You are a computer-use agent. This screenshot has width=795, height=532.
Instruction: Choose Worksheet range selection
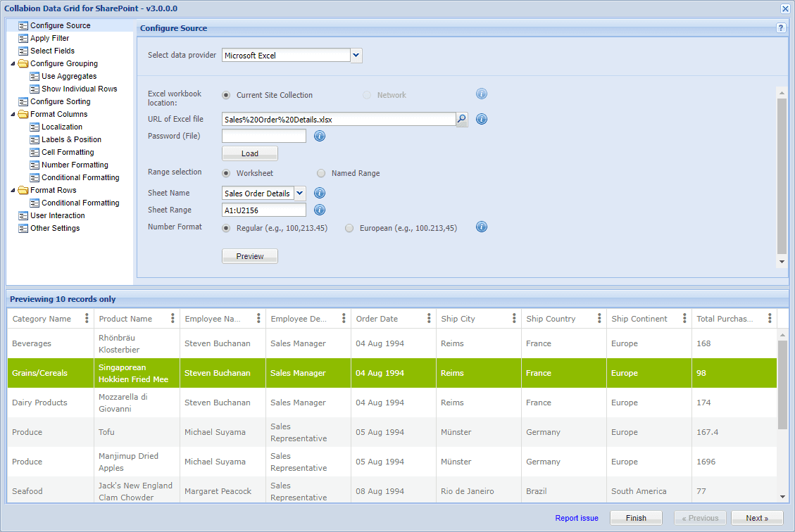pos(226,173)
